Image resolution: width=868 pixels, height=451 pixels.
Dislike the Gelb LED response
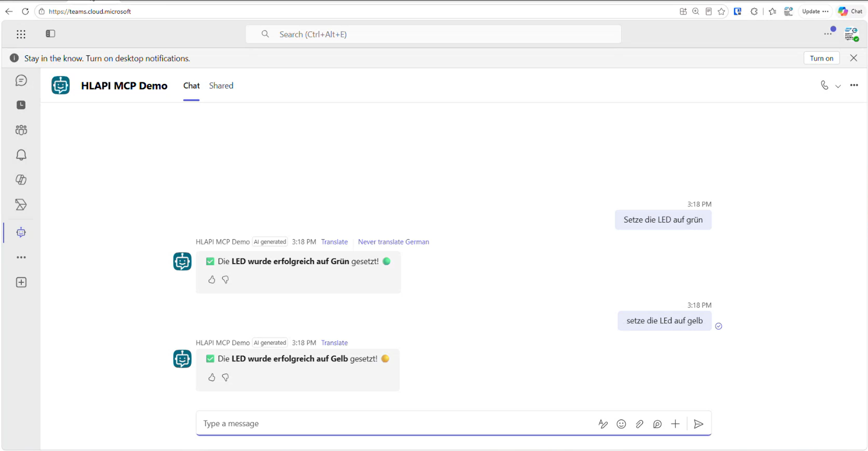[x=225, y=377]
